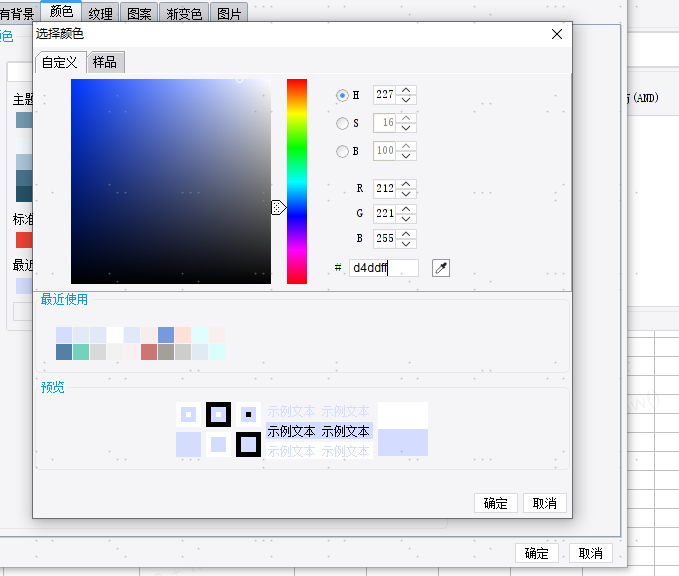Confirm the color with the dialog's 确定 button

(x=495, y=503)
